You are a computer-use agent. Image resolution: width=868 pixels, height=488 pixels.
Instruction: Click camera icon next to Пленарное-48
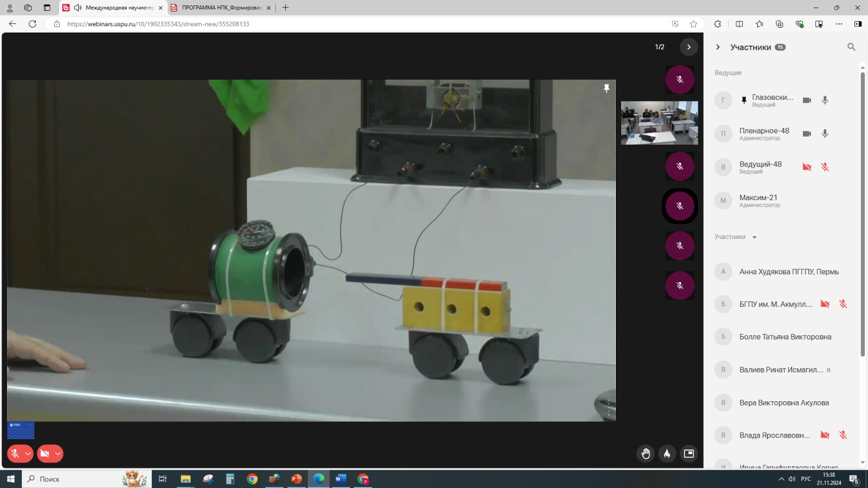(x=807, y=134)
